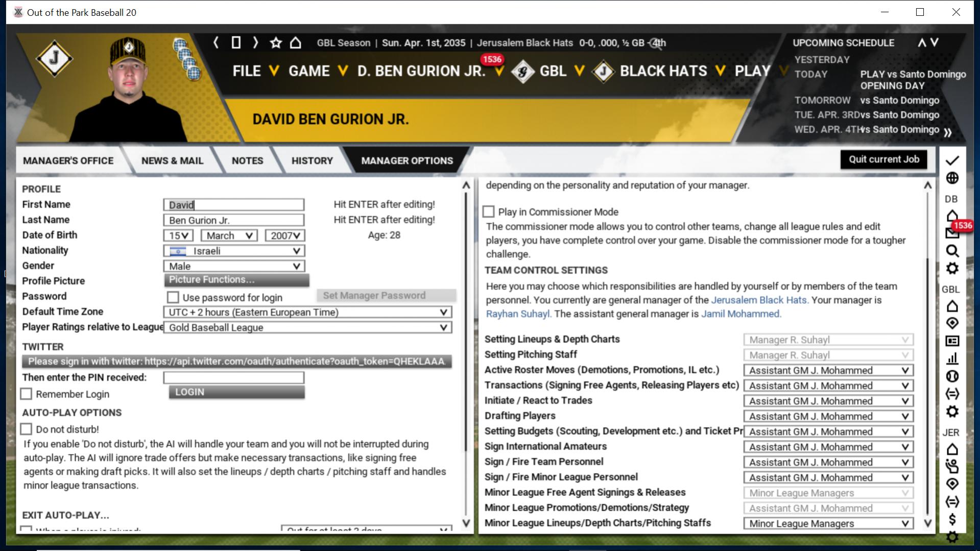The image size is (980, 551).
Task: Click the twitter LOGIN button
Action: click(x=236, y=392)
